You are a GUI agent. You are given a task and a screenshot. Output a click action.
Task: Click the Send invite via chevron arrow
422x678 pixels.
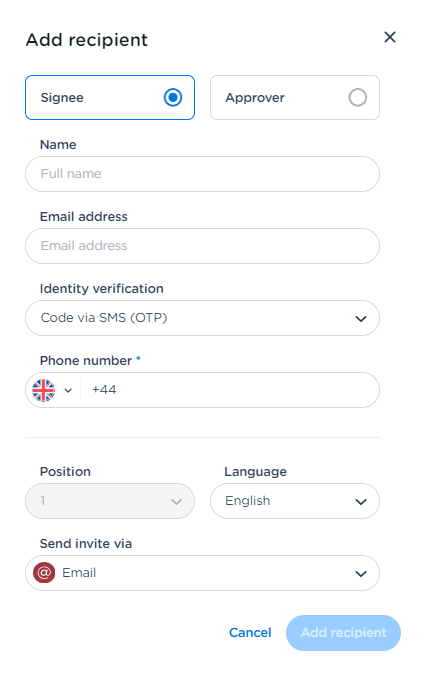(361, 574)
